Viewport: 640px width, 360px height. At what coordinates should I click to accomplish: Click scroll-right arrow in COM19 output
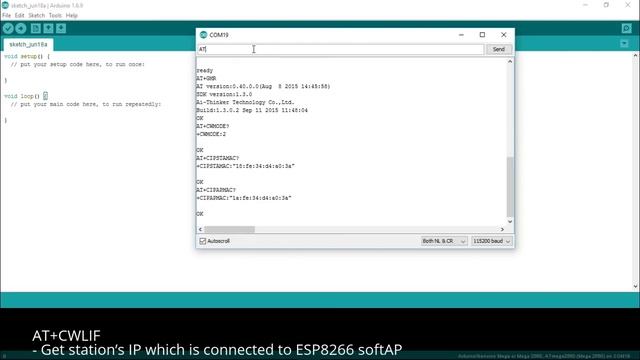502,229
